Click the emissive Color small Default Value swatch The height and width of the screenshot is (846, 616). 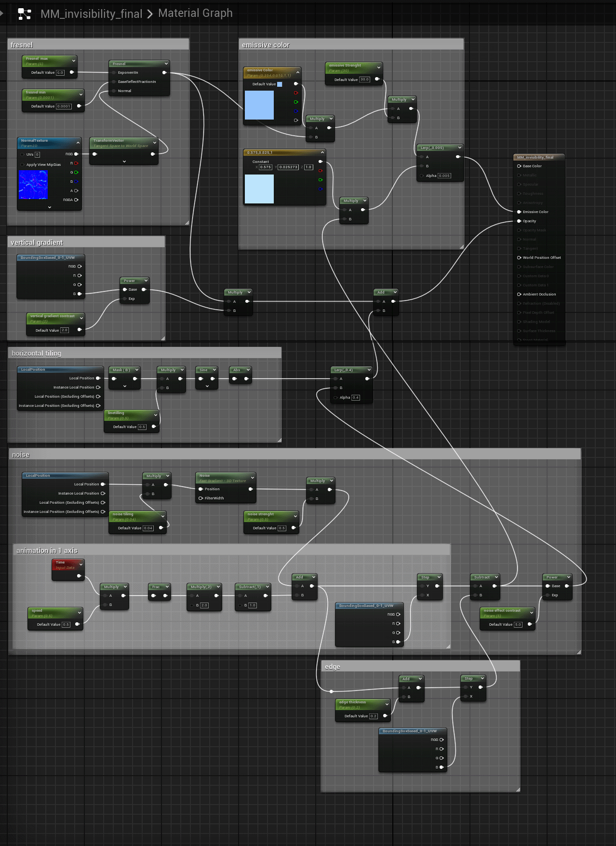280,84
